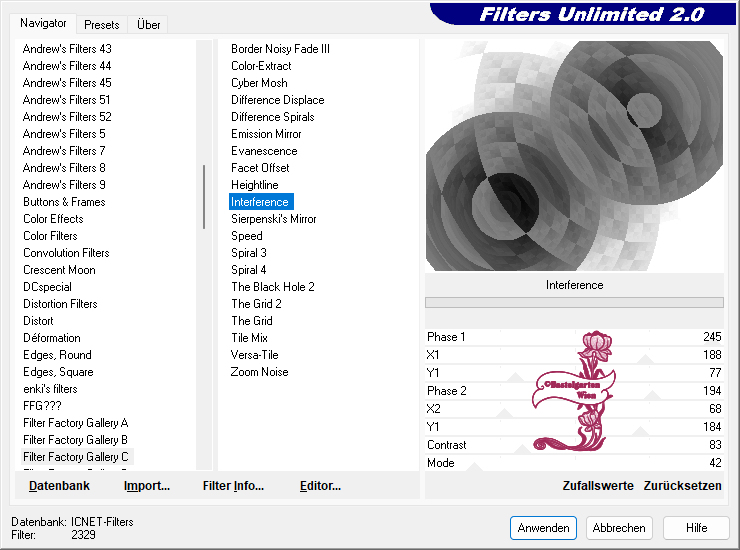
Task: Choose Border Noisy Fade III filter
Action: click(x=280, y=49)
